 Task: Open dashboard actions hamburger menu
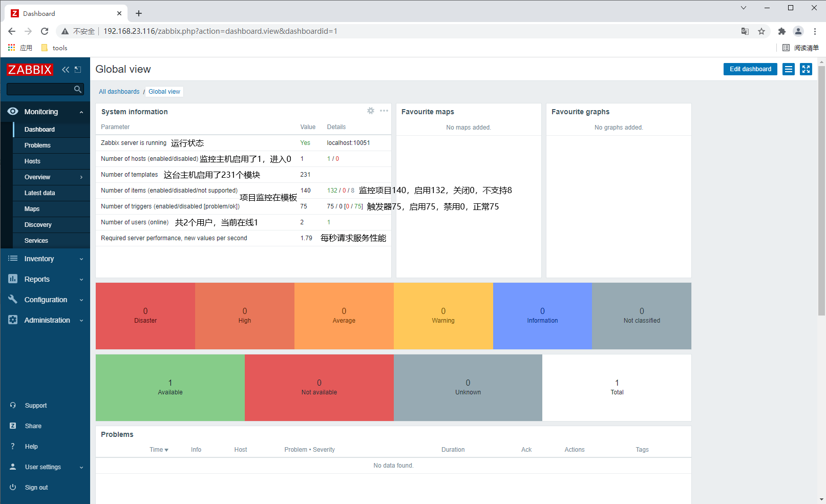pyautogui.click(x=789, y=69)
